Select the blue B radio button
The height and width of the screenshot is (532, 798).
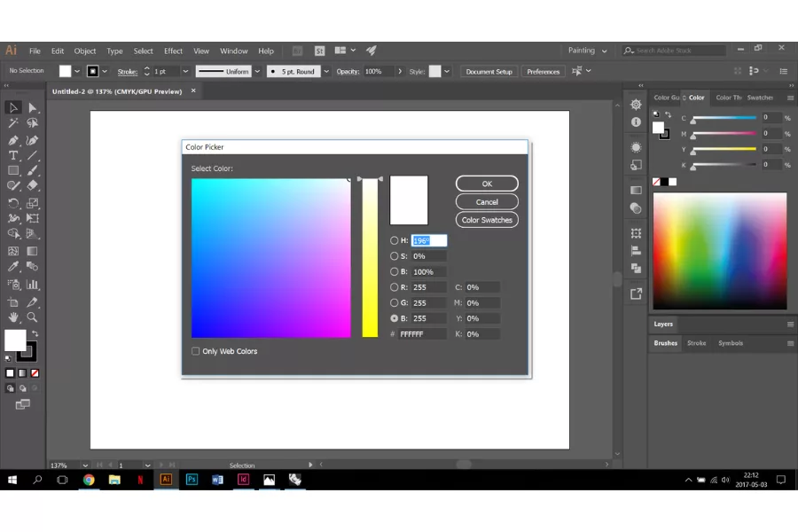click(x=394, y=318)
